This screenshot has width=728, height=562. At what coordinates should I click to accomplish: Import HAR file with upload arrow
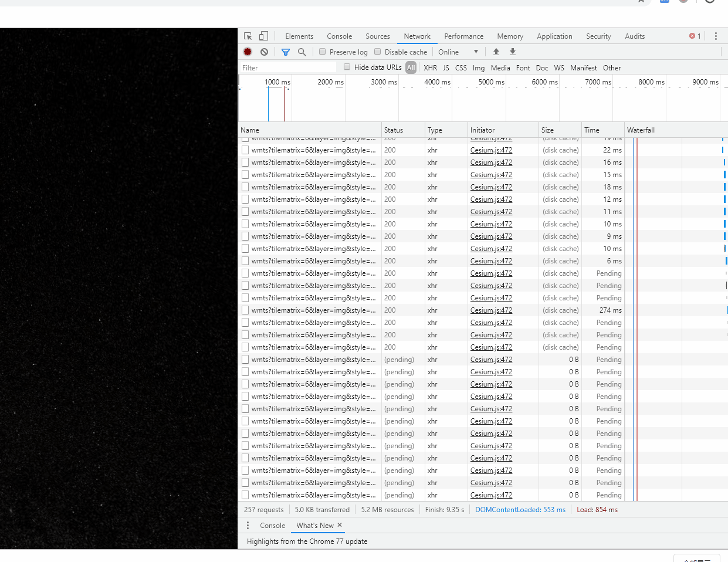click(496, 52)
